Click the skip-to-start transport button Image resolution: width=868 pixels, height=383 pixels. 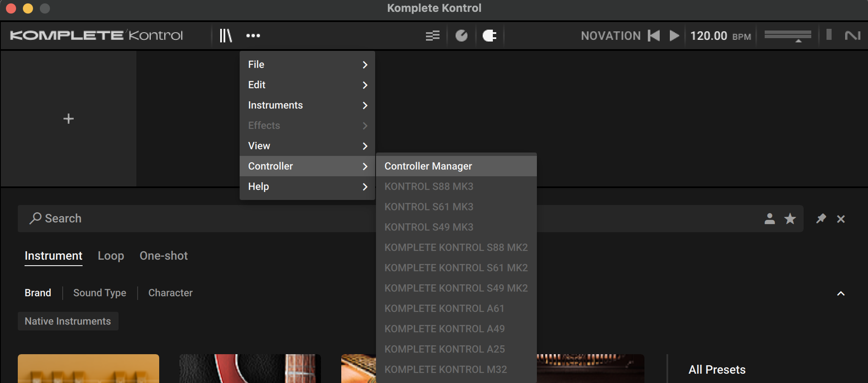click(x=654, y=36)
